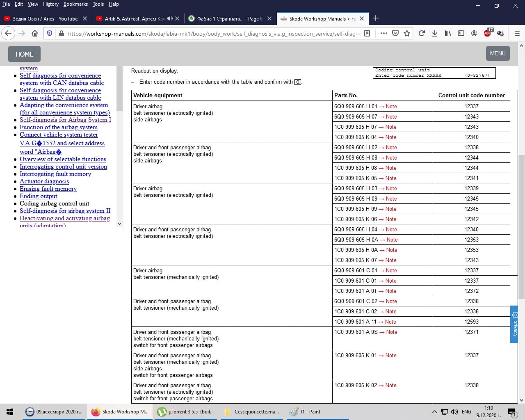The image size is (525, 420).
Task: Click ENG language indicator
Action: [x=466, y=412]
